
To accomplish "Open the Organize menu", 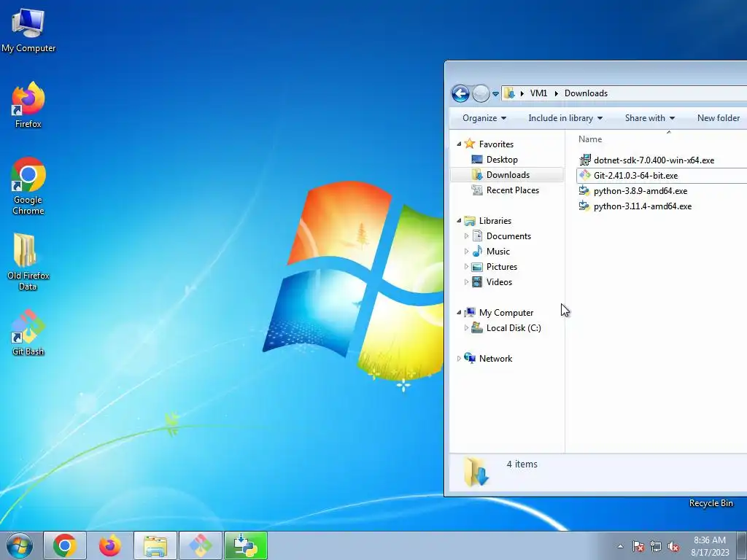I will tap(484, 118).
